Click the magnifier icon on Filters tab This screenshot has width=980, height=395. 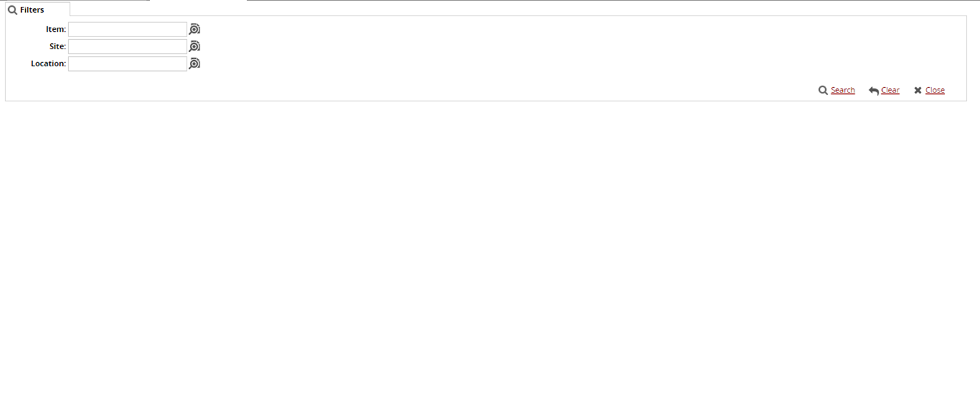(12, 10)
